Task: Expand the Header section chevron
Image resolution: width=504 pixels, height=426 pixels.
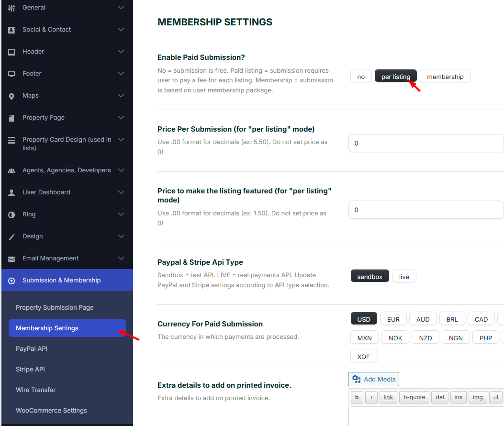Action: (x=121, y=52)
